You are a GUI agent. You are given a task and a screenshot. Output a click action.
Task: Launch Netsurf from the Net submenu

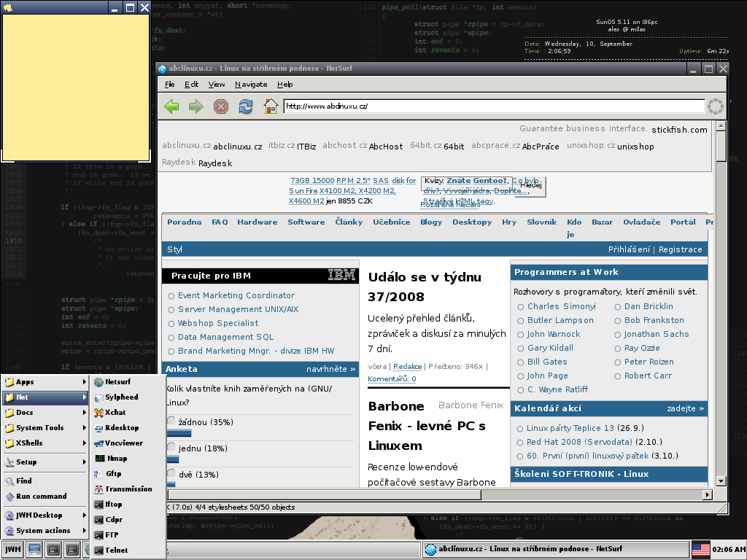point(128,382)
